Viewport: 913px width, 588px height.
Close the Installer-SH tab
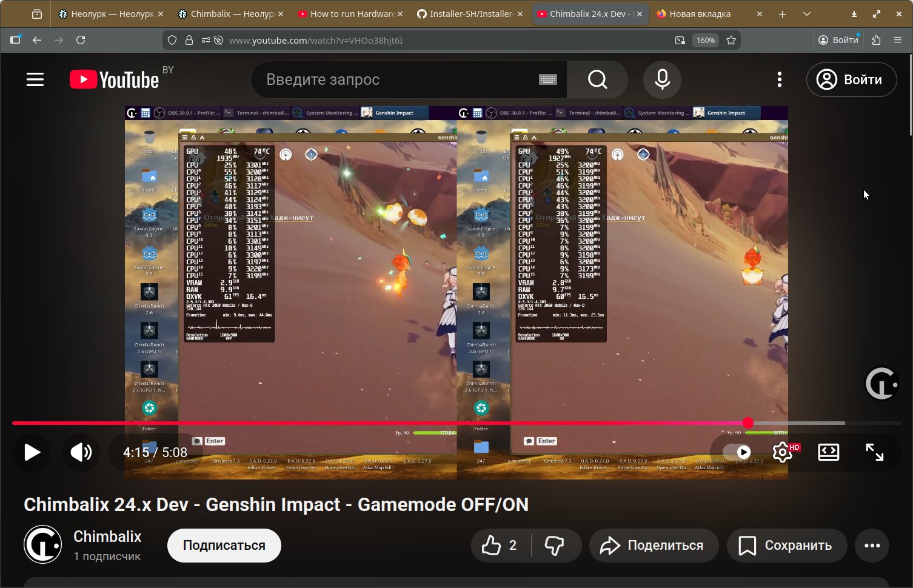pos(520,14)
